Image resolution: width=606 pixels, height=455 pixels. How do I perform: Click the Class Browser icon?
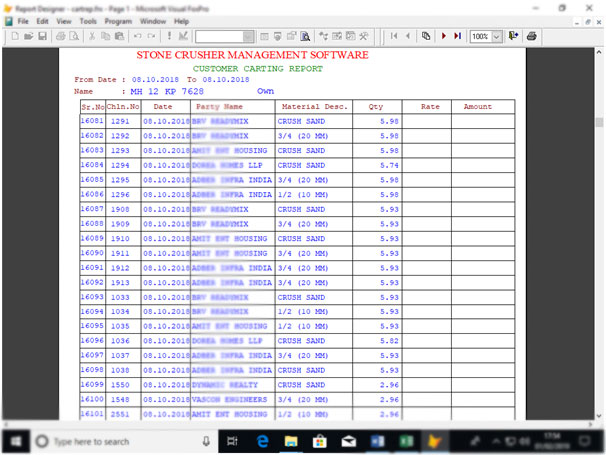pos(323,36)
